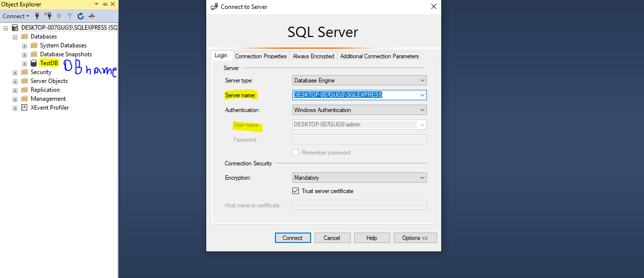Click the Object Explorer panel title
Screen dimensions: 644x278
22,4
